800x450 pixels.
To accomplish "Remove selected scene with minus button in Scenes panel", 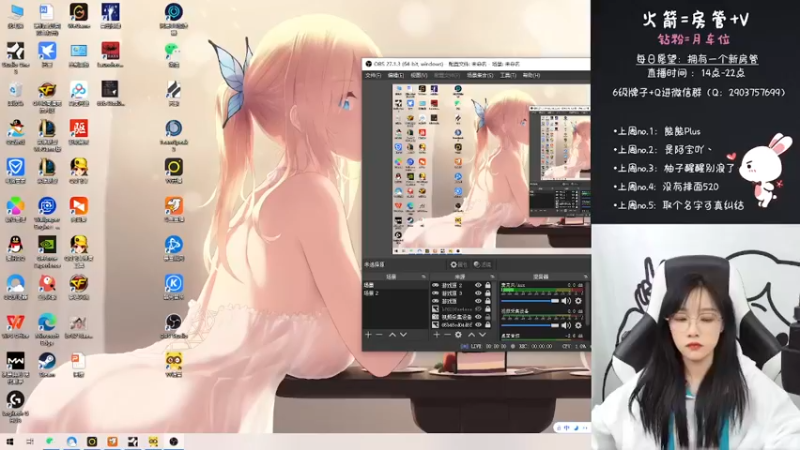I will click(x=379, y=335).
